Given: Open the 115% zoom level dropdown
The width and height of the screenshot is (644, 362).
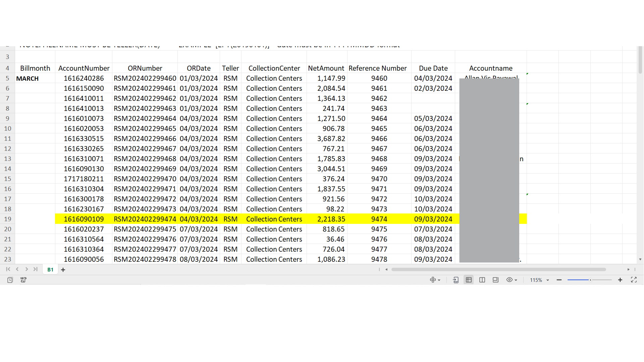Looking at the screenshot, I should (x=539, y=280).
